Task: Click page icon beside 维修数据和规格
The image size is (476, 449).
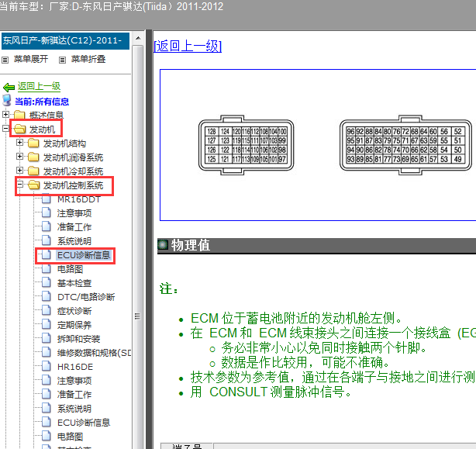Action: 47,352
